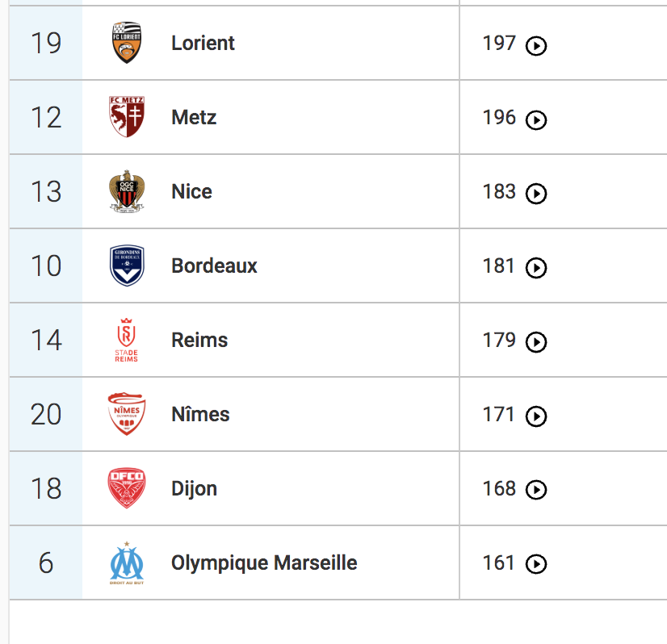Click the Dijon DFCO crest

tap(127, 488)
